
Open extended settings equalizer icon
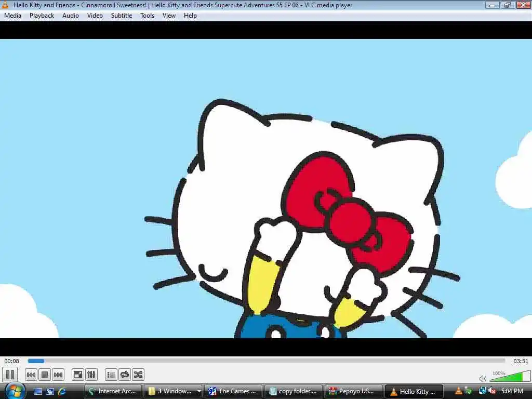point(91,375)
